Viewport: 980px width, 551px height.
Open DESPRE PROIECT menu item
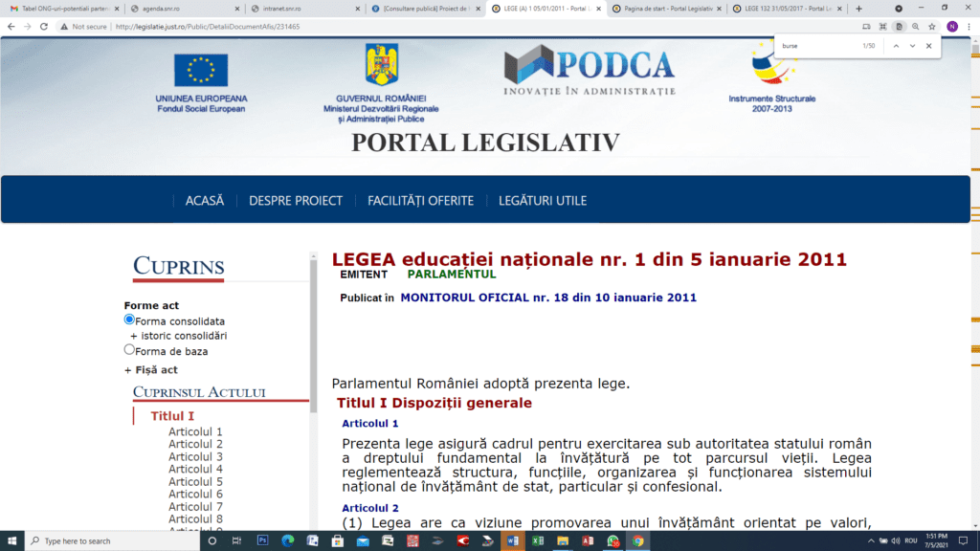tap(296, 201)
